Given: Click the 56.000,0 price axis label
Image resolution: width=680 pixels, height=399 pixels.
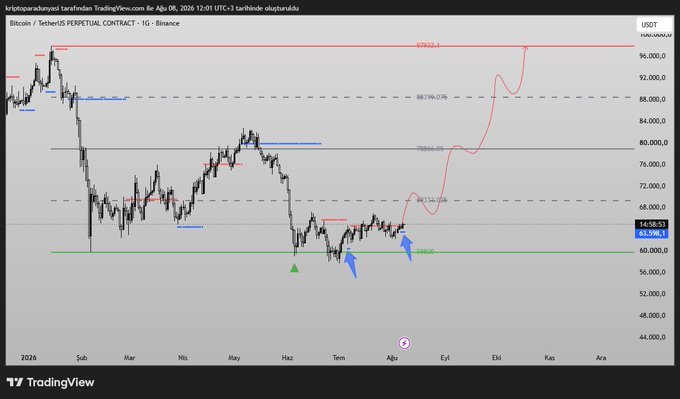Looking at the screenshot, I should click(652, 272).
